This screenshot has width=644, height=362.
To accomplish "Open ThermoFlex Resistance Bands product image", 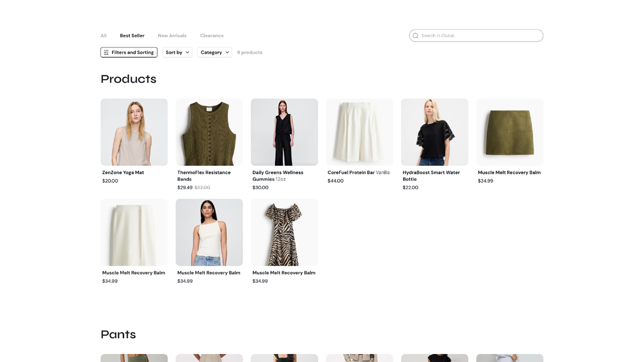I will click(x=209, y=132).
